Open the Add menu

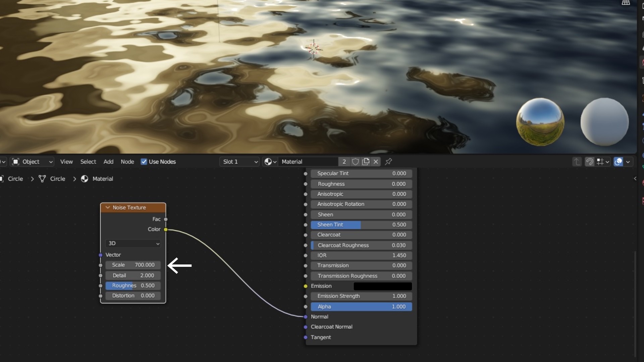click(108, 162)
